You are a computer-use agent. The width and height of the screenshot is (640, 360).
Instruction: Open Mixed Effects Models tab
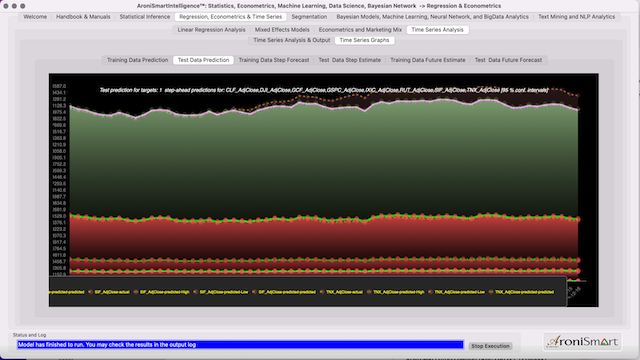coord(282,30)
